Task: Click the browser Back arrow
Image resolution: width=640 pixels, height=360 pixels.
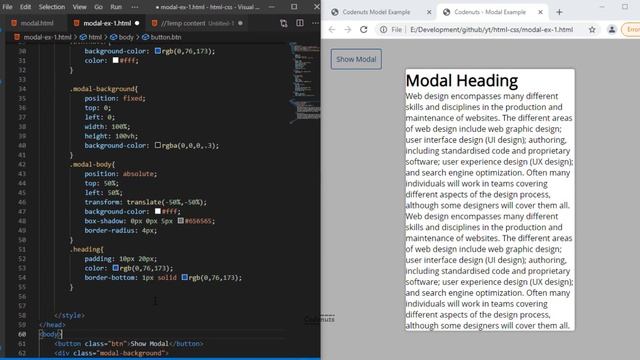Action: tap(332, 29)
